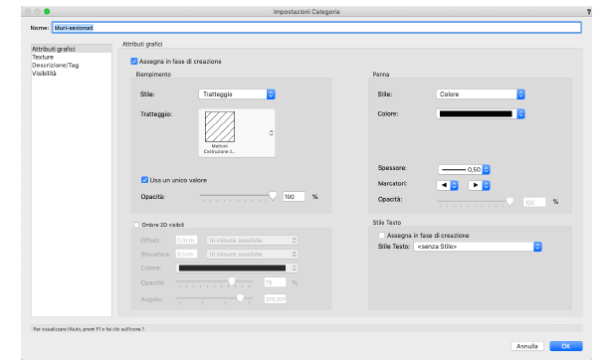Open the Spessore line thickness dropdown 0,50
This screenshot has width=610, height=364.
(464, 169)
